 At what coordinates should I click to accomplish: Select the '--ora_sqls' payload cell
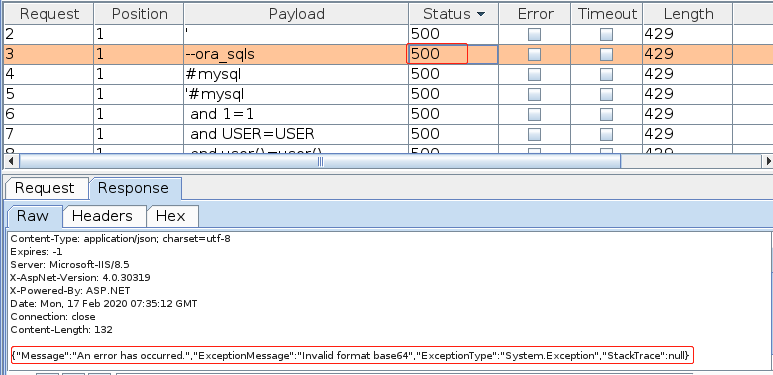point(296,54)
